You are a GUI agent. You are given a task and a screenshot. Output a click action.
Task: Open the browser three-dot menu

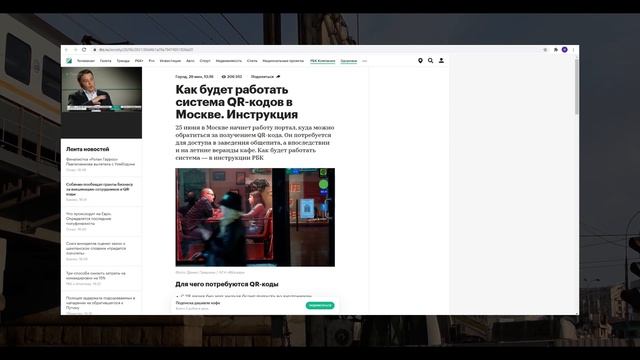point(573,50)
